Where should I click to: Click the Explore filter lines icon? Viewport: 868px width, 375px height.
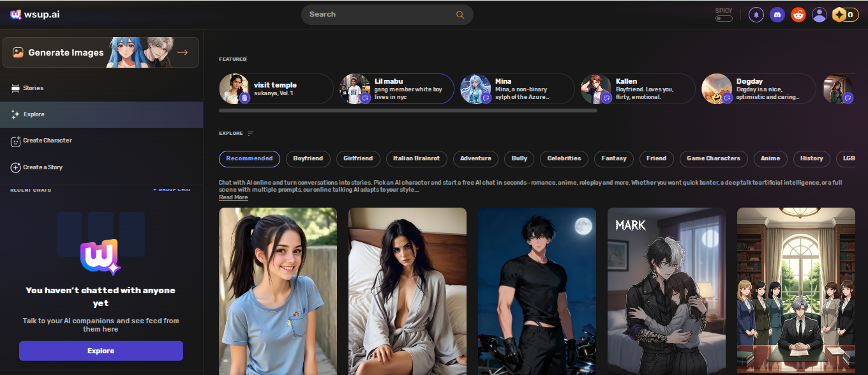(x=251, y=134)
